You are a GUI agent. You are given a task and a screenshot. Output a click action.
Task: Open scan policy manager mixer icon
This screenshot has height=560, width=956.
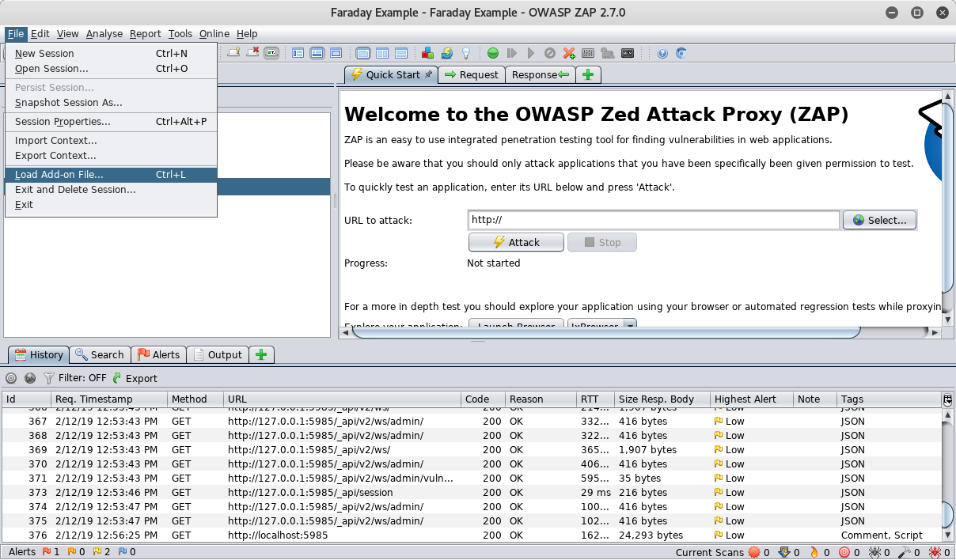588,53
